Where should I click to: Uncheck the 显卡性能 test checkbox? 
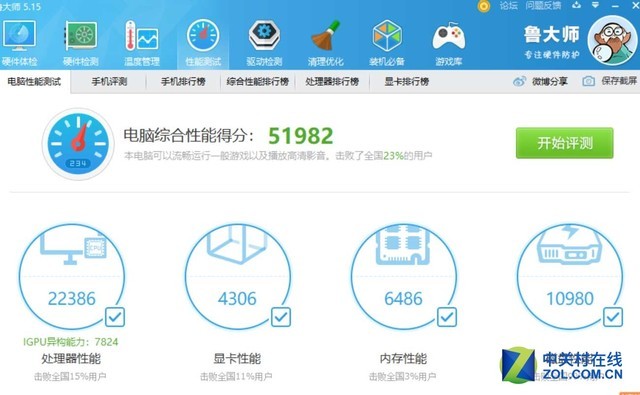281,317
